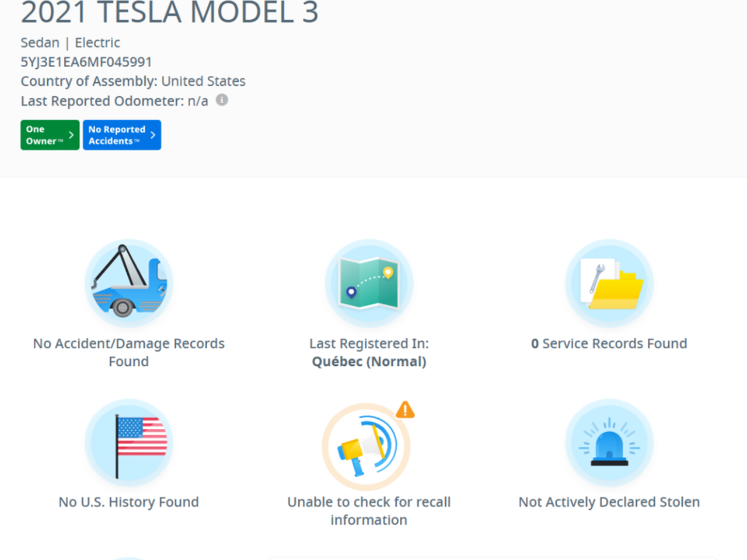Screen dimensions: 747x560
Task: Click "No U.S. History Found" label
Action: [129, 502]
